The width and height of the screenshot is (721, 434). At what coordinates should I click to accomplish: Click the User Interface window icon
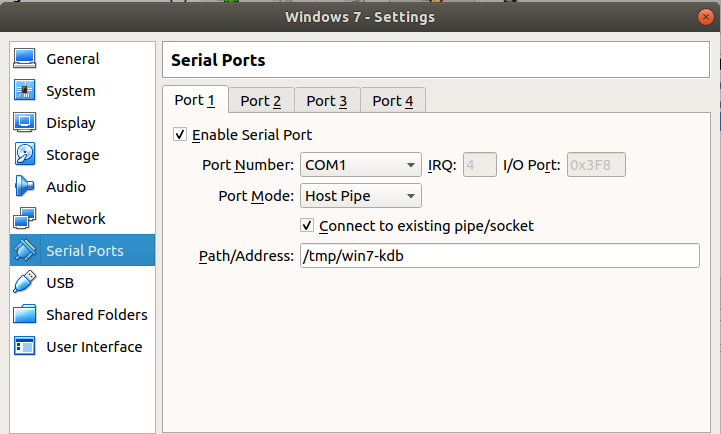24,346
